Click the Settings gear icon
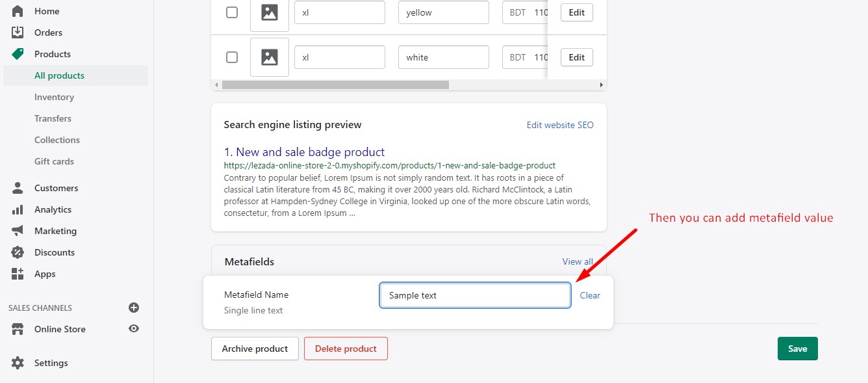 [x=18, y=363]
